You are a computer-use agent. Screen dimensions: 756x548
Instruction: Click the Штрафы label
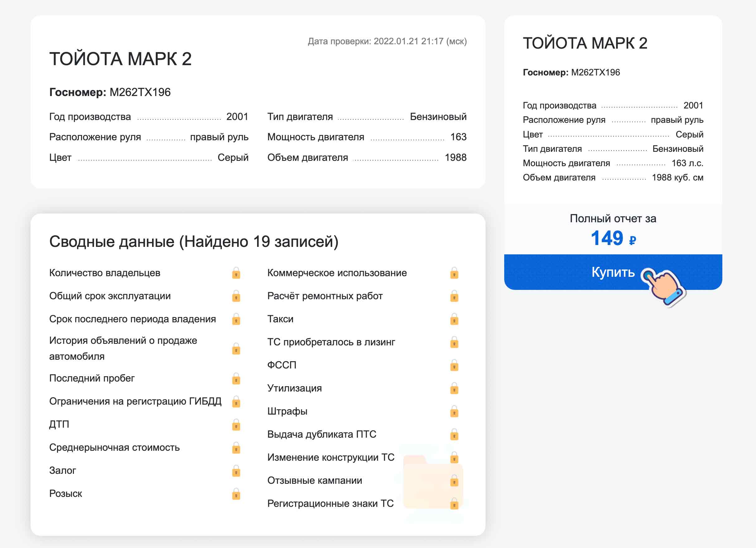tap(287, 411)
